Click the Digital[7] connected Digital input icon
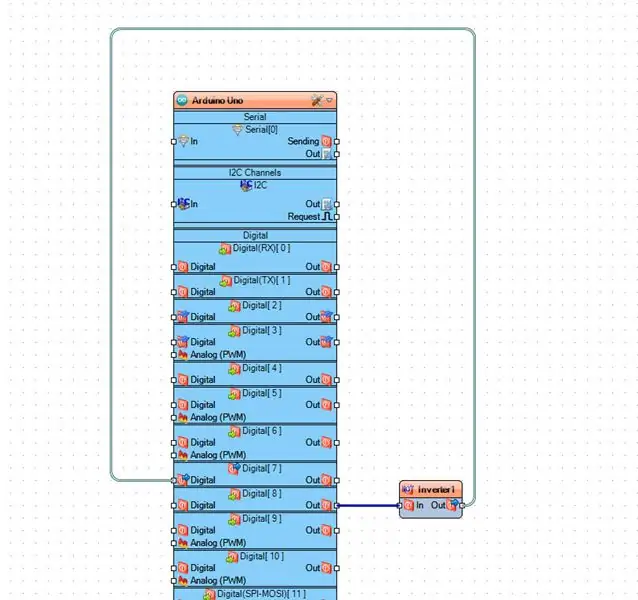This screenshot has height=600, width=638. tap(184, 480)
